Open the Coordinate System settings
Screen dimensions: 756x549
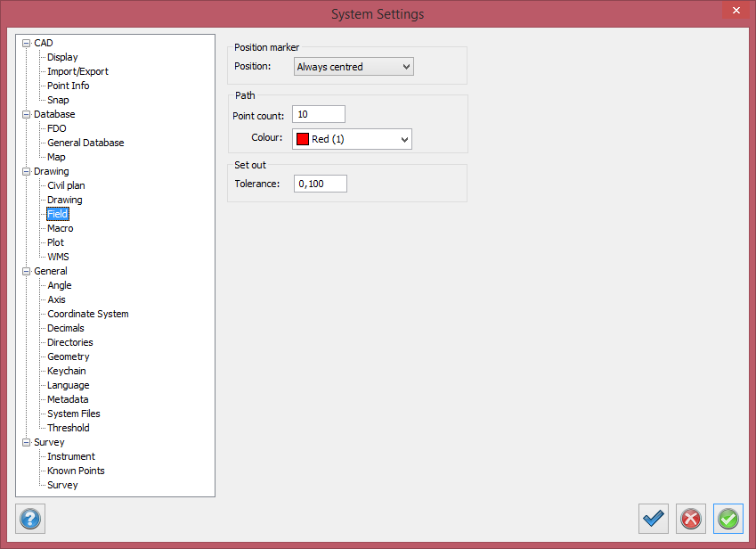click(87, 314)
